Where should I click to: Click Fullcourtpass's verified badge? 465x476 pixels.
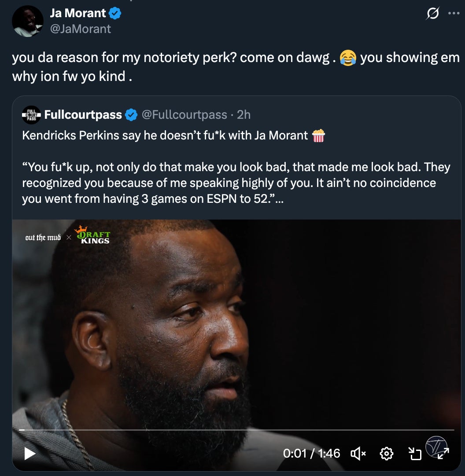point(131,115)
